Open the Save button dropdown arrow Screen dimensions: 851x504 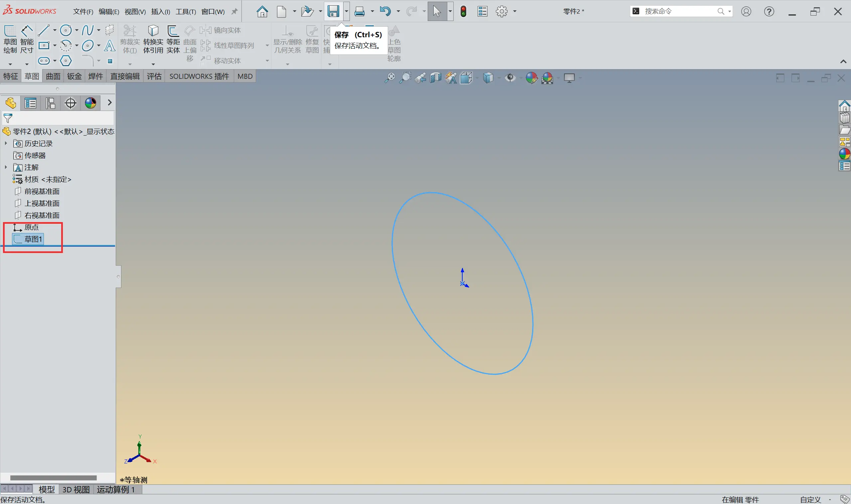(346, 11)
